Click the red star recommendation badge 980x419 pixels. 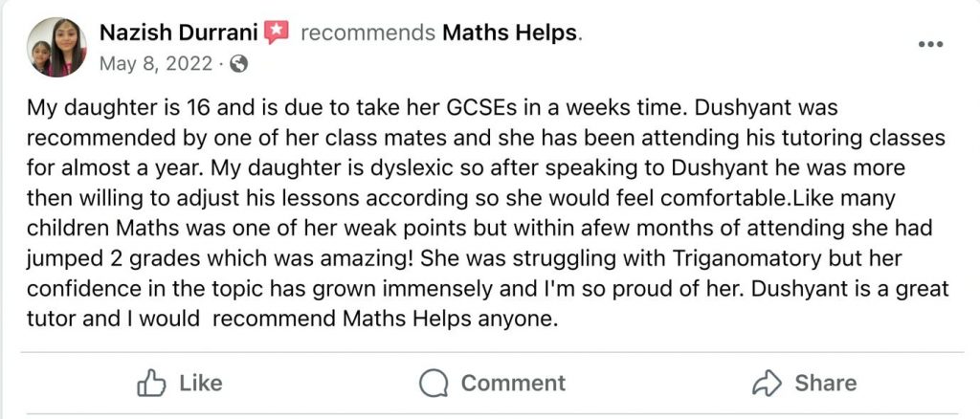(277, 33)
